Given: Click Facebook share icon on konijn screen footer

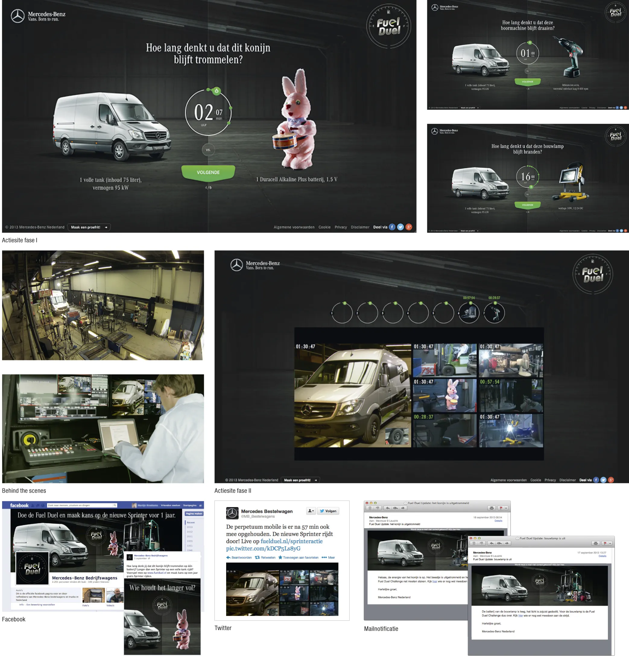Looking at the screenshot, I should pos(392,227).
